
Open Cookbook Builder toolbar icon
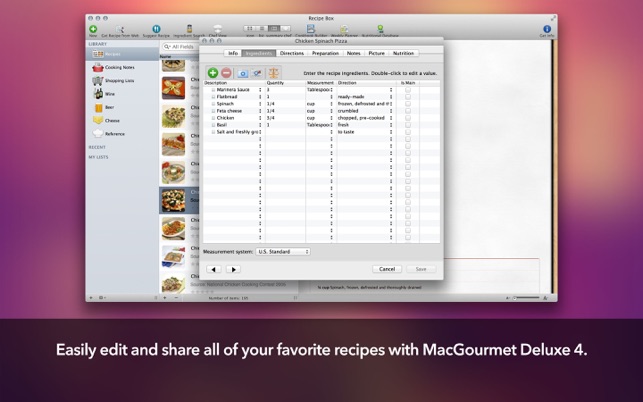click(310, 29)
